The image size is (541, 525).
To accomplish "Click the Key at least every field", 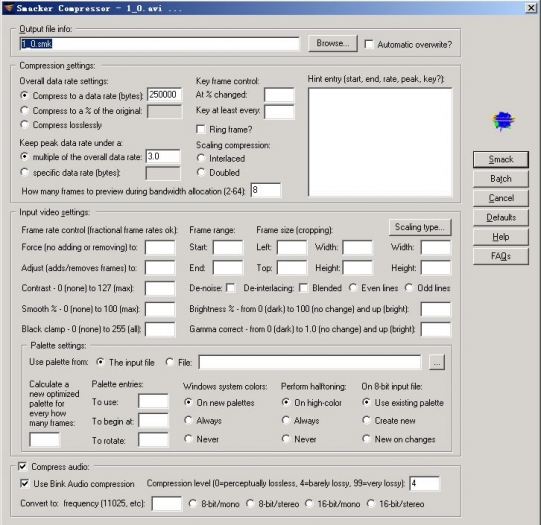I will (x=279, y=112).
